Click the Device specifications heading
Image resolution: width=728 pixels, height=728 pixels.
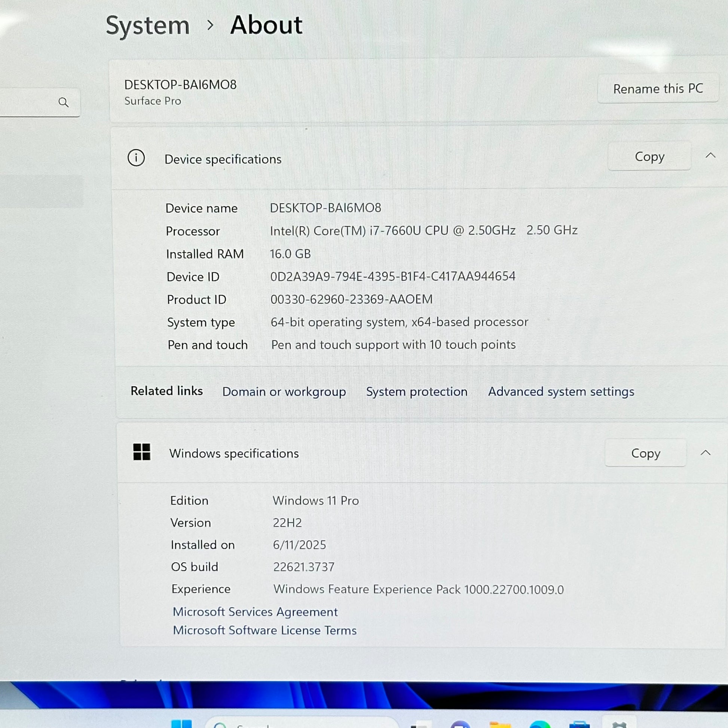tap(223, 159)
